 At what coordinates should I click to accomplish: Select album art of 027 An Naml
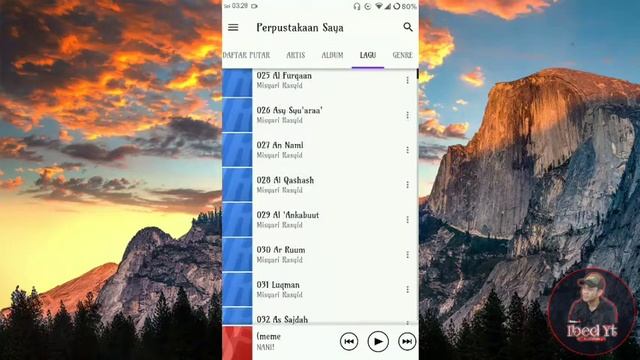point(237,150)
